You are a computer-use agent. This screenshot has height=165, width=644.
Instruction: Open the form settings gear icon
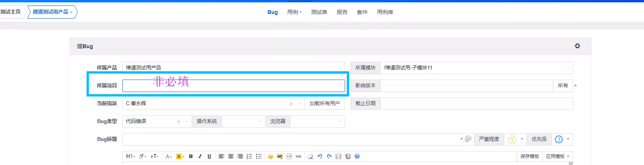[577, 46]
